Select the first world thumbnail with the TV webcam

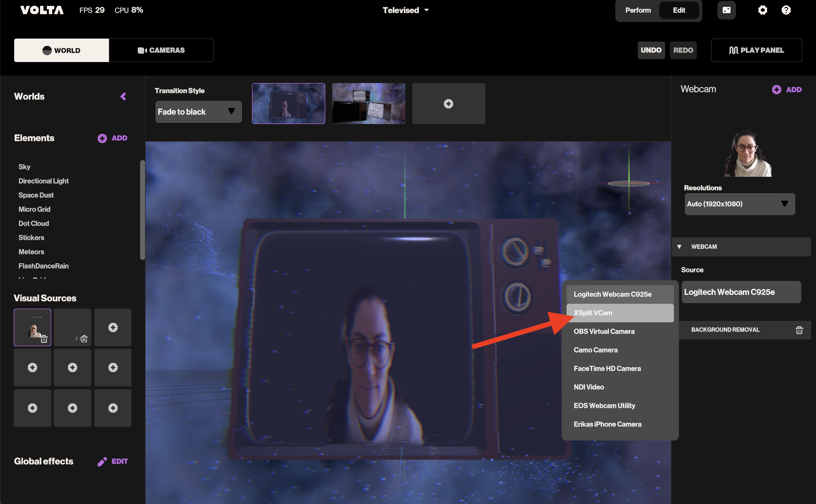289,104
